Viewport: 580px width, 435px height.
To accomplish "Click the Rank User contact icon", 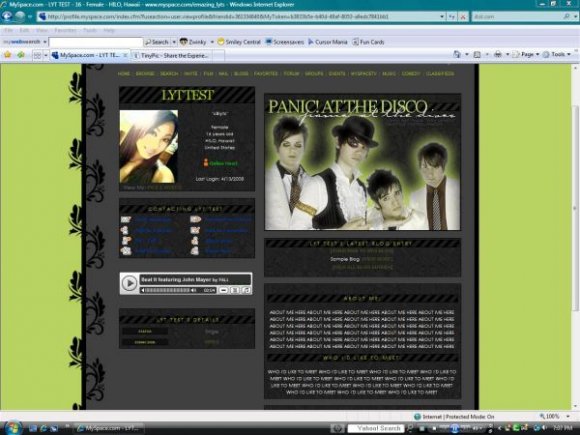I will (195, 251).
